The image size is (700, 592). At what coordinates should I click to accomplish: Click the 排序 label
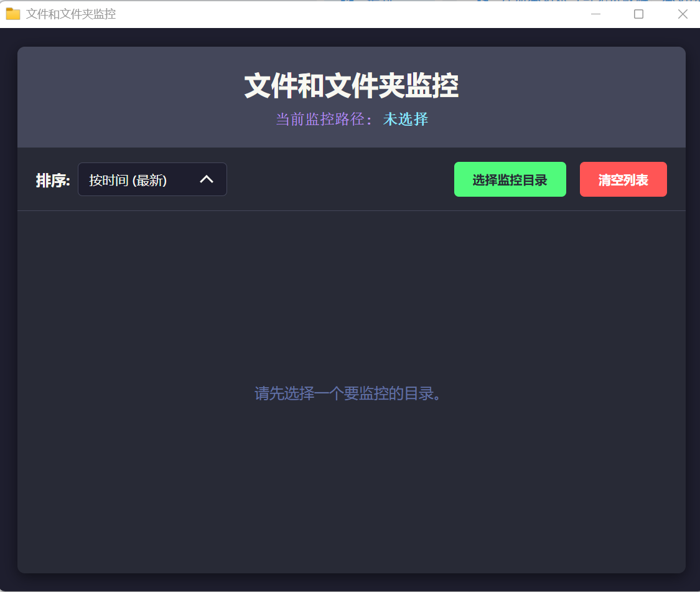tap(53, 181)
